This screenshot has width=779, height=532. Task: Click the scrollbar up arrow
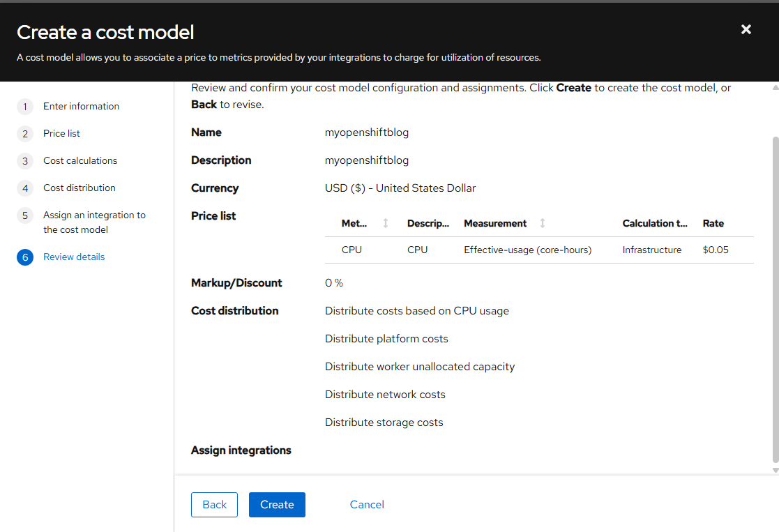click(x=775, y=89)
